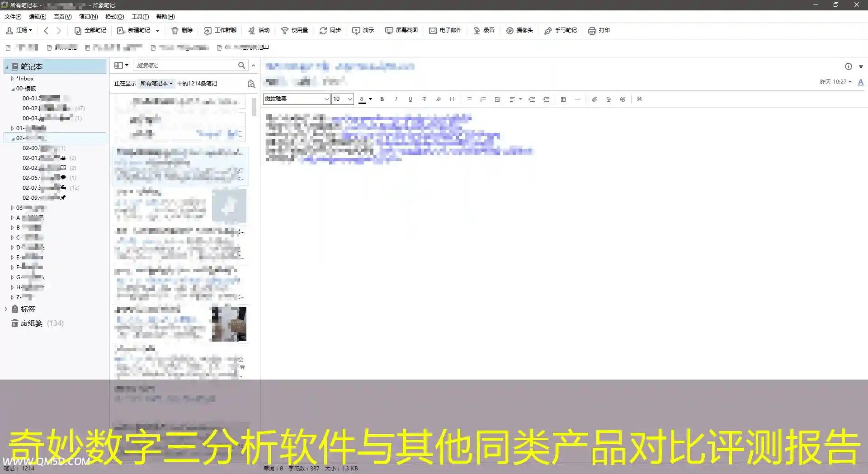Delete the note with 删除 button

coord(182,30)
